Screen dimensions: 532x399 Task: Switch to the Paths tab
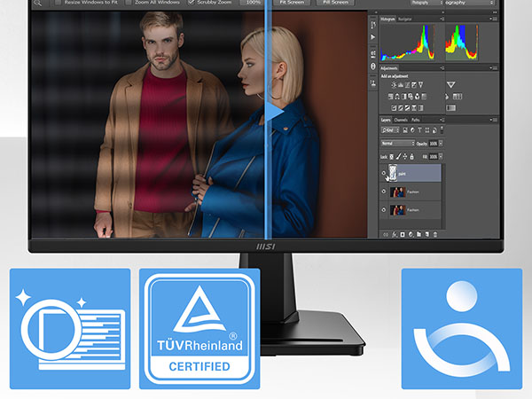tap(415, 120)
